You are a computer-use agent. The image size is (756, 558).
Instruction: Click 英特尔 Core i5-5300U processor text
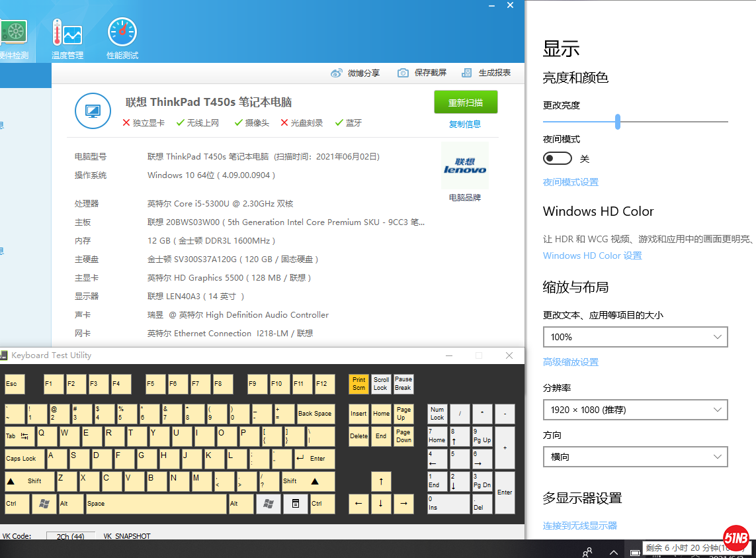220,204
